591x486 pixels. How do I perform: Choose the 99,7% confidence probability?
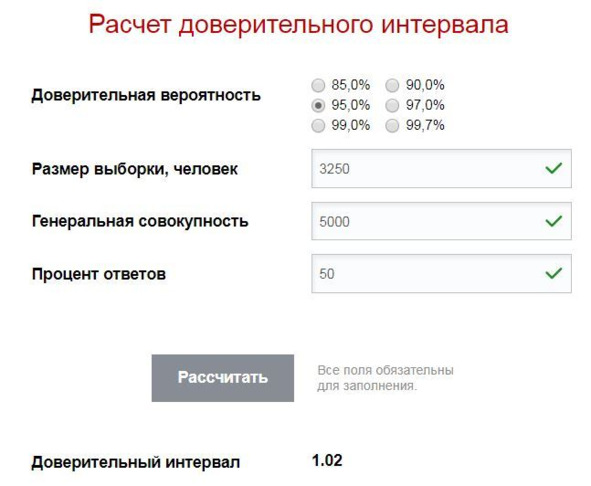(x=392, y=126)
